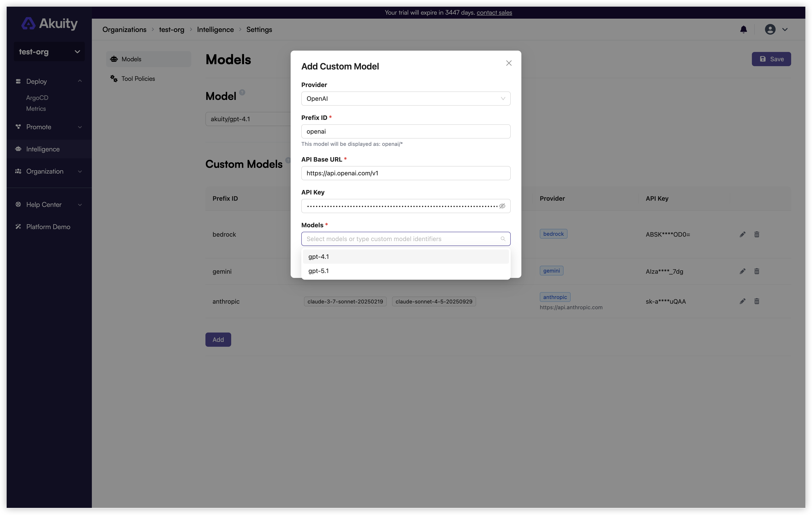Click the Intelligence robot icon in sidebar
The width and height of the screenshot is (812, 515).
[18, 149]
